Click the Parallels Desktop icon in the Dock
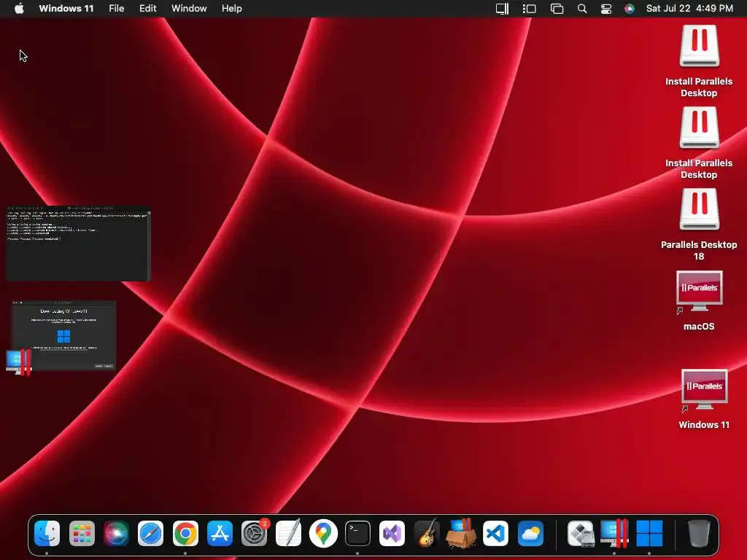The width and height of the screenshot is (747, 560). click(x=615, y=533)
